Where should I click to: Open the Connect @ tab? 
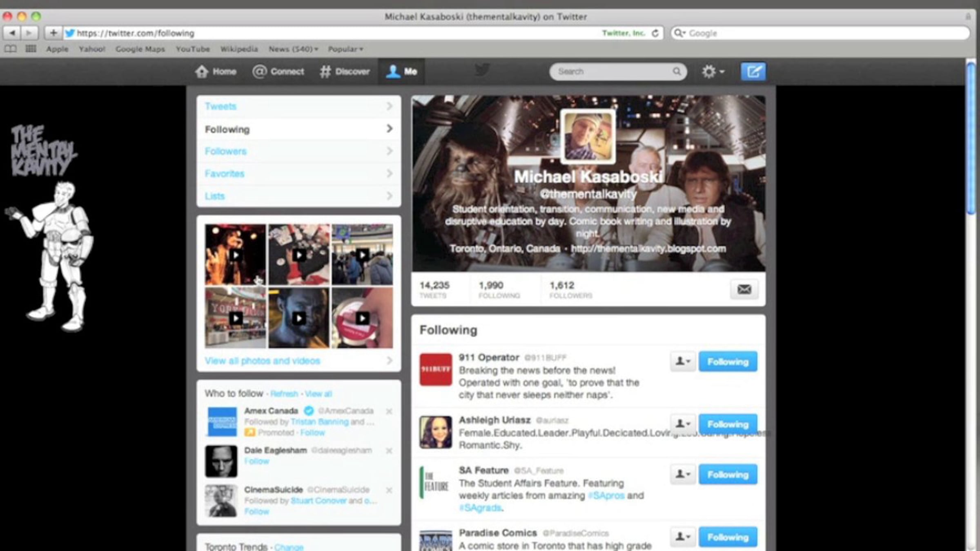(278, 72)
